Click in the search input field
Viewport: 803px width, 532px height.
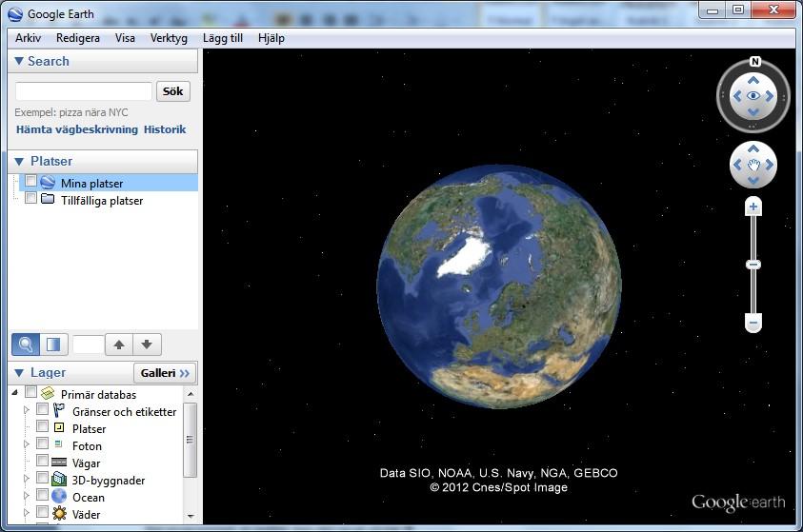(84, 91)
